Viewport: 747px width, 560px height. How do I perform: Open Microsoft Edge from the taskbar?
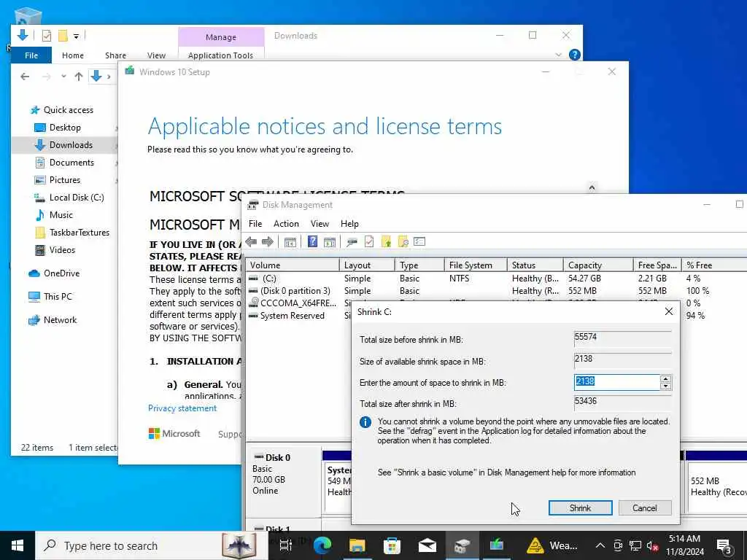click(322, 545)
